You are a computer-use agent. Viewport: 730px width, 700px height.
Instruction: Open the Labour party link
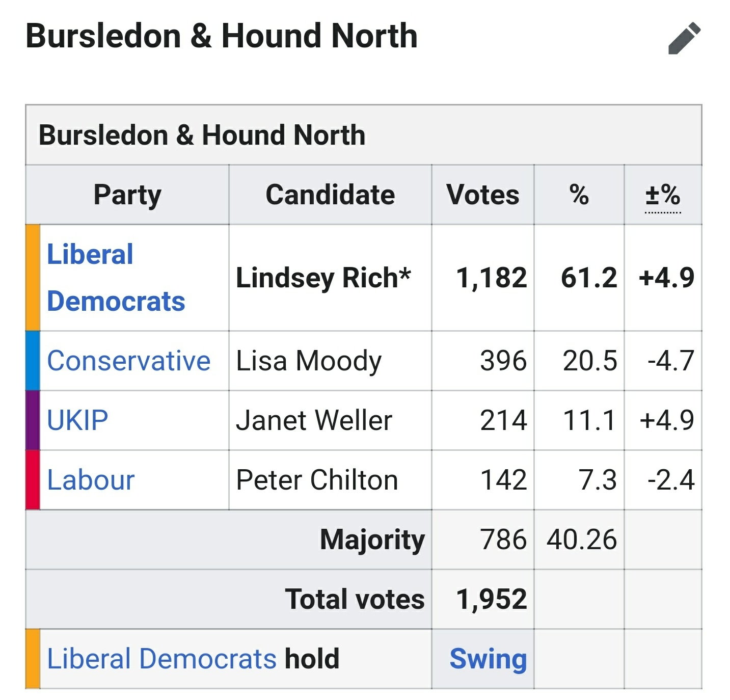(91, 480)
